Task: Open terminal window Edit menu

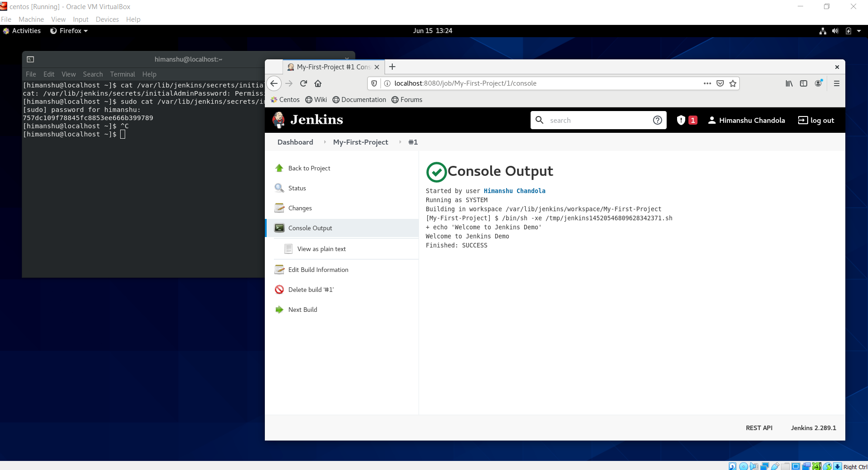Action: click(49, 74)
